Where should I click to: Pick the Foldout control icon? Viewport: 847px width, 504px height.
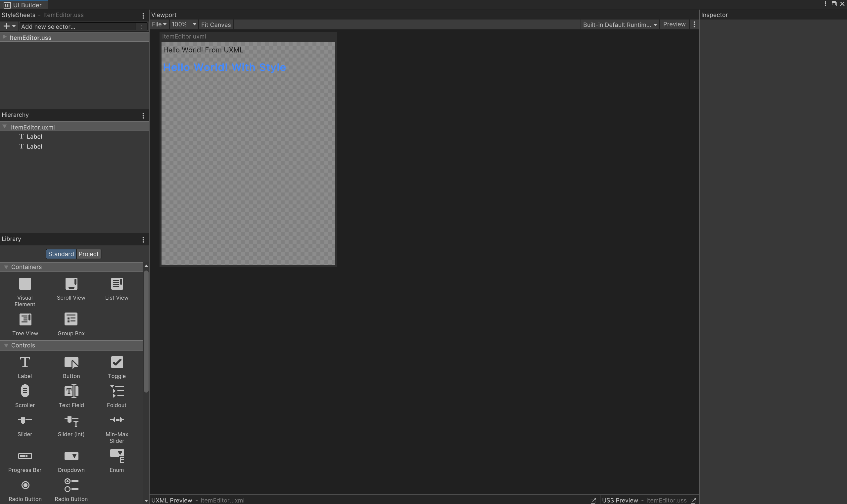(117, 391)
